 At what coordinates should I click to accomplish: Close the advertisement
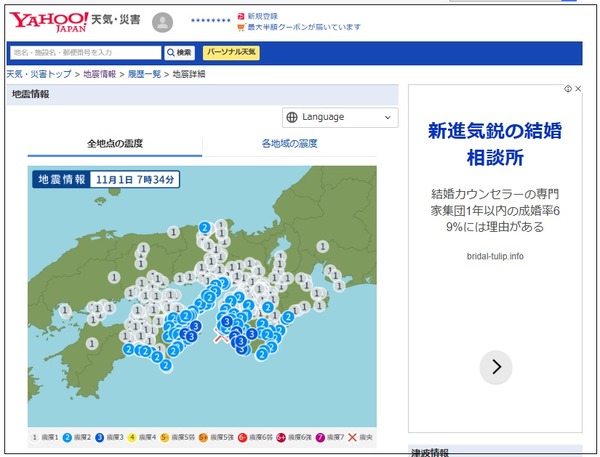coord(578,89)
